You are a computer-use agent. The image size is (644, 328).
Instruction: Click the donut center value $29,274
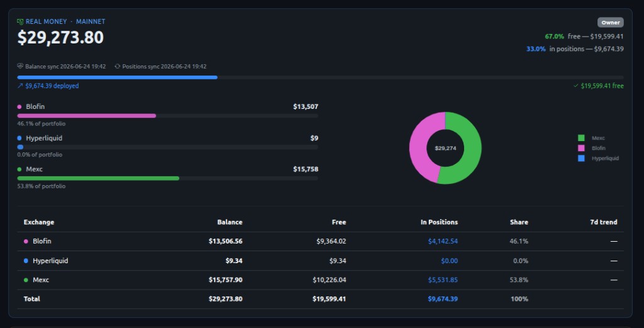[445, 149]
